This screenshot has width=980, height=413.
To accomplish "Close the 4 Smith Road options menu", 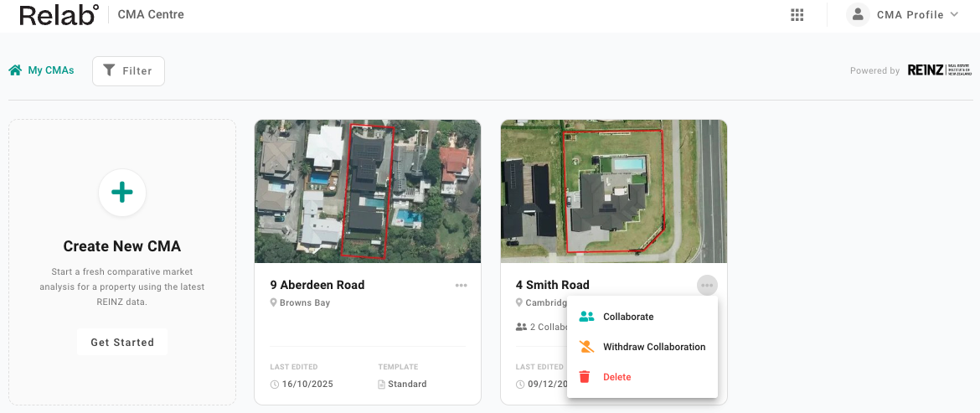I will pos(707,286).
